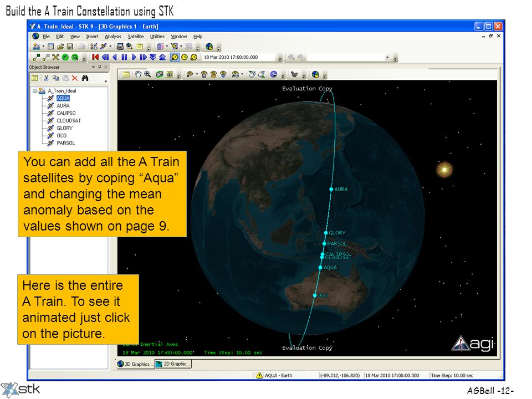Click the Access tool lightning icon
This screenshot has width=532, height=399.
coord(175,47)
